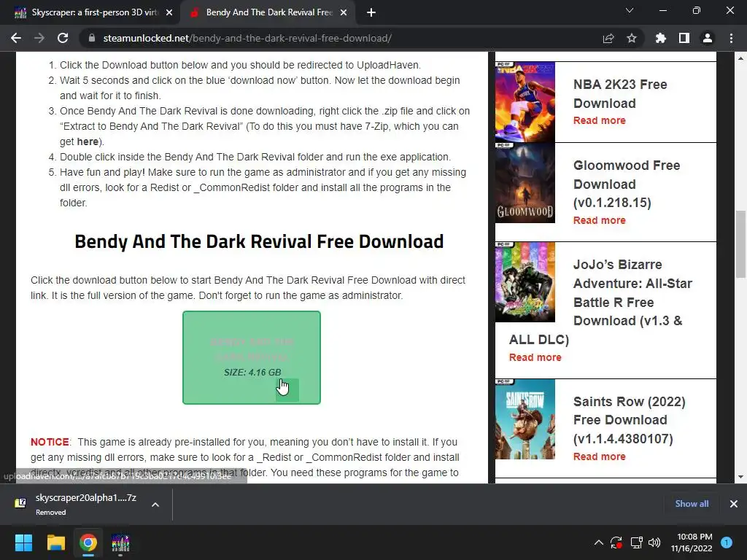Open JoJo's Bizarre Adventure cover thumbnail
747x560 pixels.
click(525, 282)
